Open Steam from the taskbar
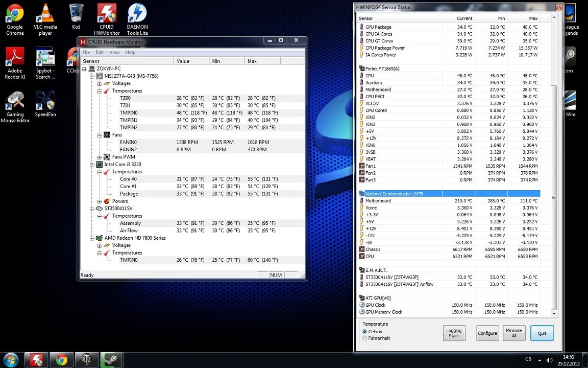The width and height of the screenshot is (588, 368). coord(112,360)
